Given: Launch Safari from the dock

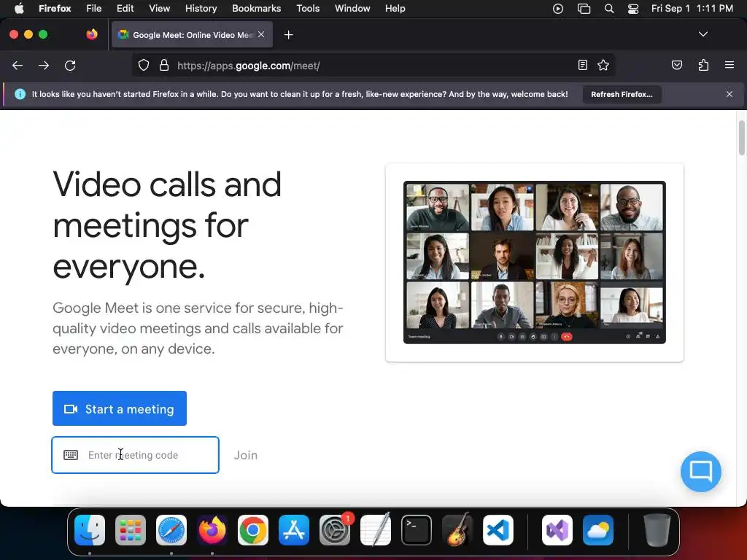Looking at the screenshot, I should [x=171, y=530].
